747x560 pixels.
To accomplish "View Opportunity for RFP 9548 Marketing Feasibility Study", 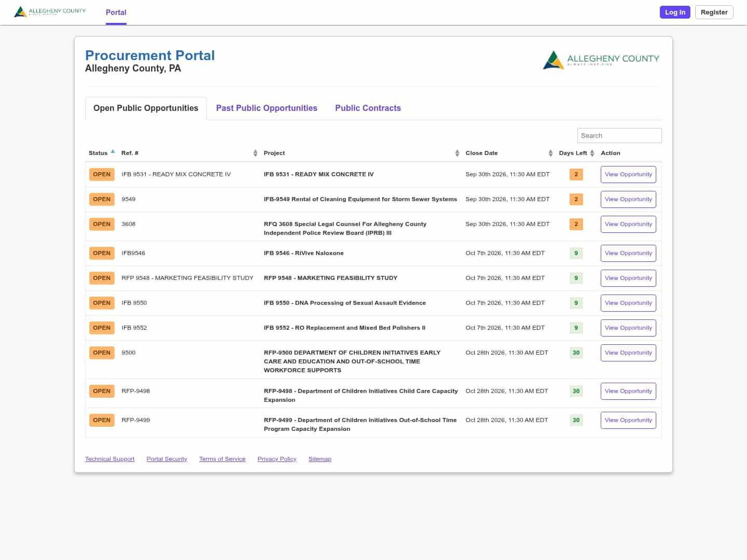I will pyautogui.click(x=628, y=278).
